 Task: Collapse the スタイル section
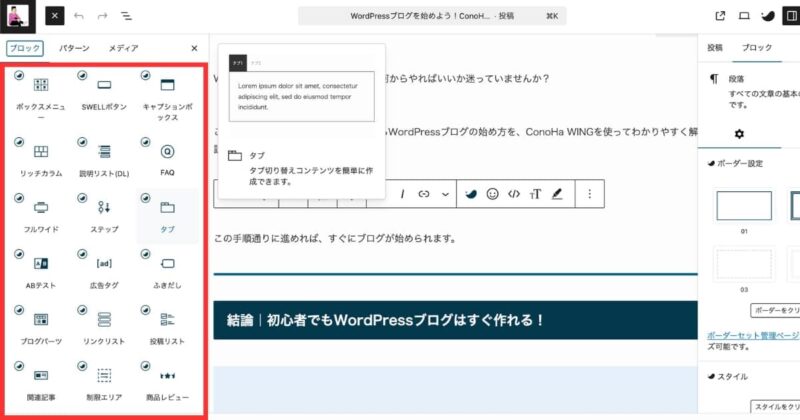point(728,377)
